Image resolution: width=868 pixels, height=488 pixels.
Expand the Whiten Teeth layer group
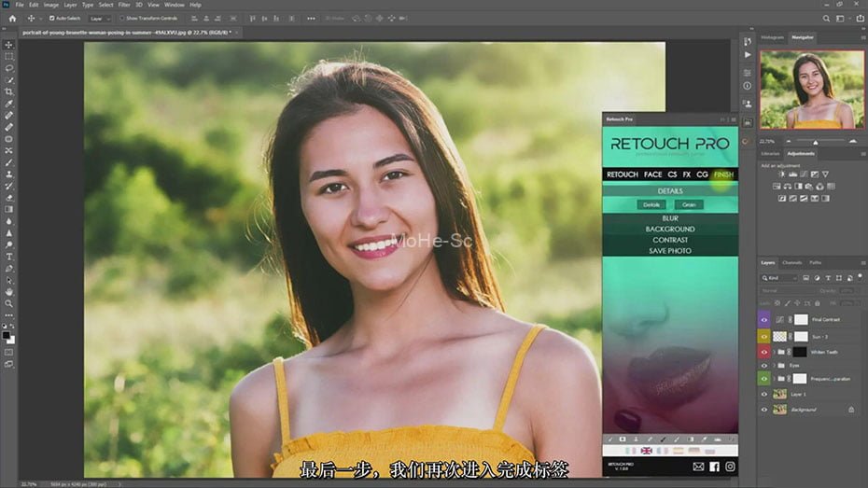pyautogui.click(x=774, y=352)
